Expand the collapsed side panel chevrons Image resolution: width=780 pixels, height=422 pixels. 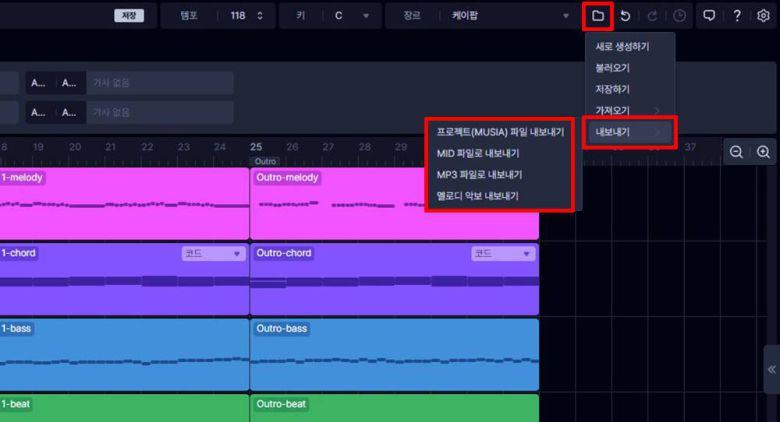click(772, 369)
